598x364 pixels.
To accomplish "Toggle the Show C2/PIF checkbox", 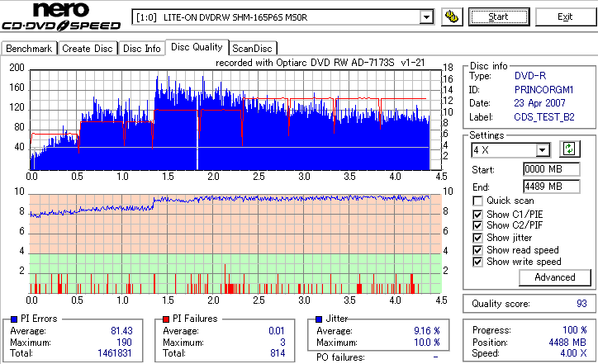I will (477, 225).
